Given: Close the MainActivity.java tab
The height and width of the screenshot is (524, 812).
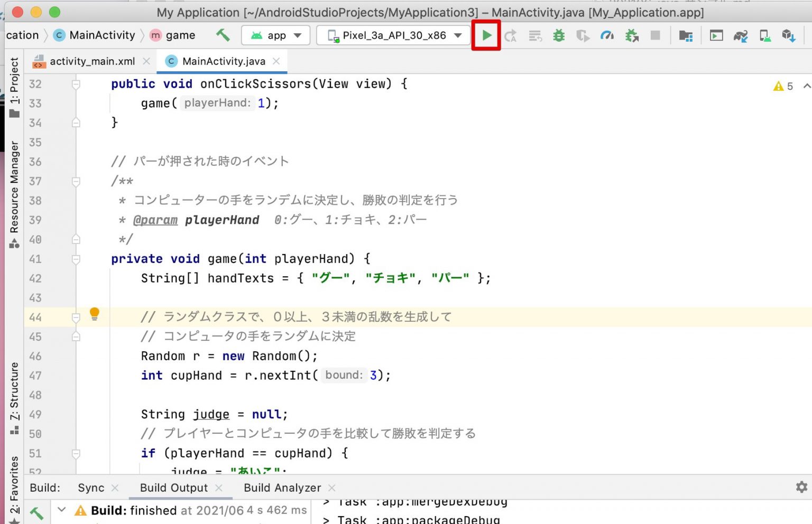Looking at the screenshot, I should coord(276,61).
